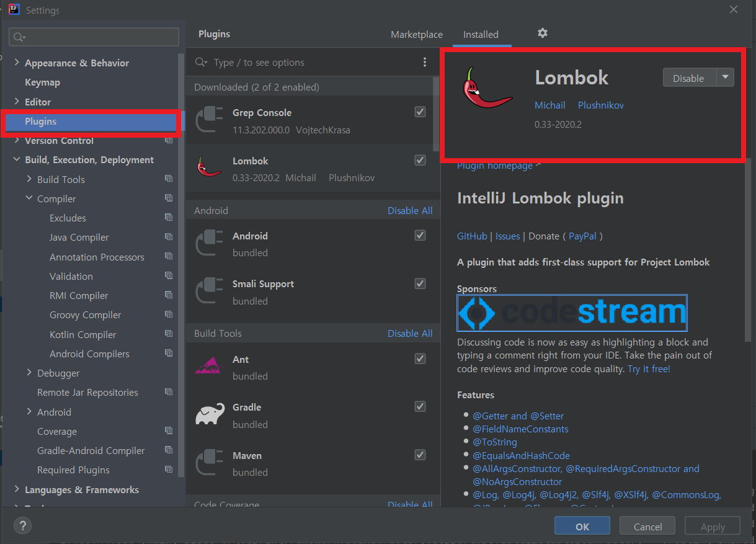Expand the Version Control node
Viewport: 756px width, 544px height.
point(16,141)
